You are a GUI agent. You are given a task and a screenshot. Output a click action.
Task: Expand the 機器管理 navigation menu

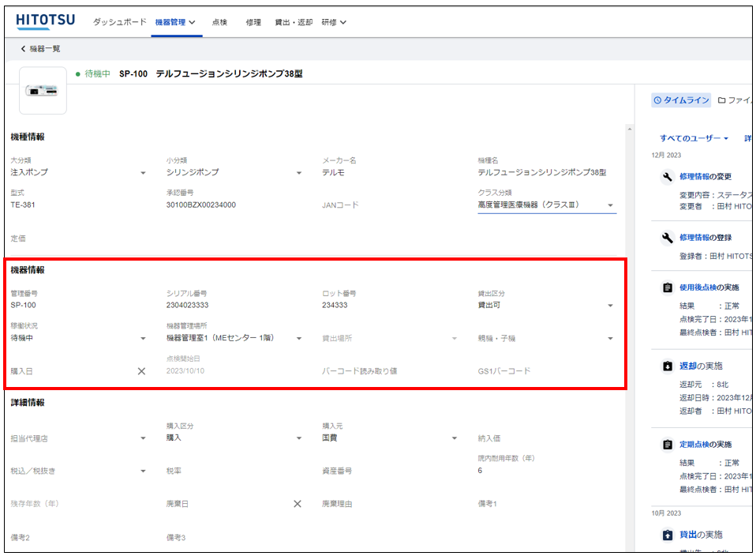tap(175, 22)
